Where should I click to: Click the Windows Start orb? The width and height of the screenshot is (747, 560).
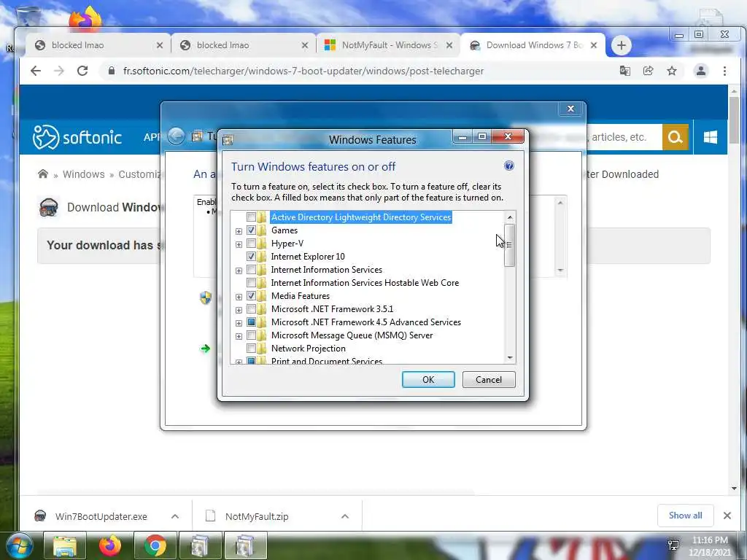(19, 545)
